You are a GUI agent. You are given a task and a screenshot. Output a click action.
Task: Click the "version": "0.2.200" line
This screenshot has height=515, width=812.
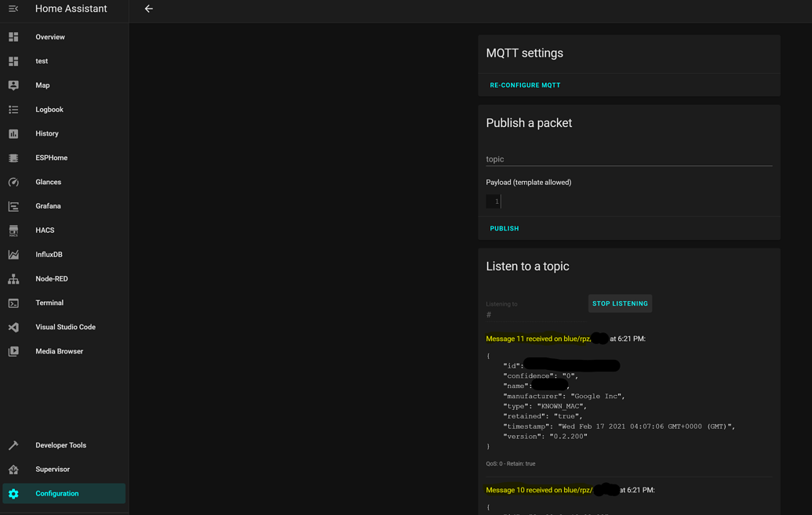click(x=545, y=437)
